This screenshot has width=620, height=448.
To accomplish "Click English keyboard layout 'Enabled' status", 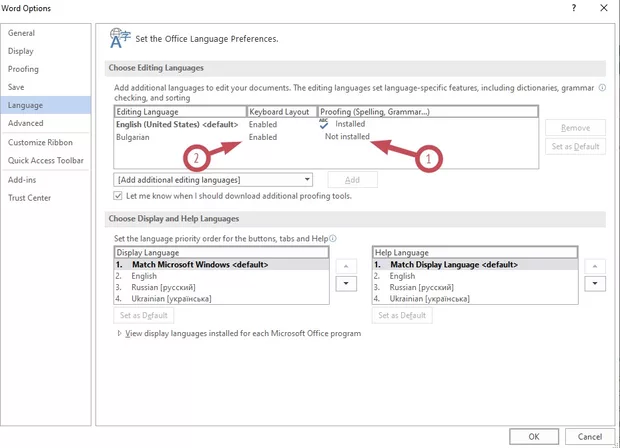I will click(263, 125).
